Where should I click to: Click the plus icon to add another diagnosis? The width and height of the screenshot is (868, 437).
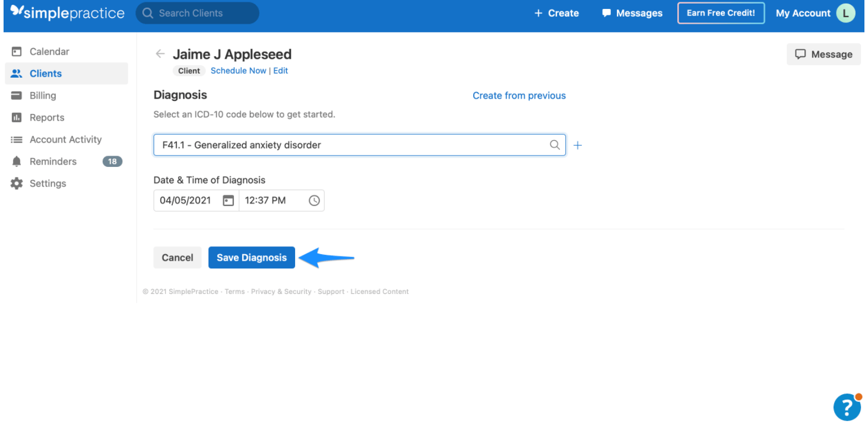click(x=578, y=145)
